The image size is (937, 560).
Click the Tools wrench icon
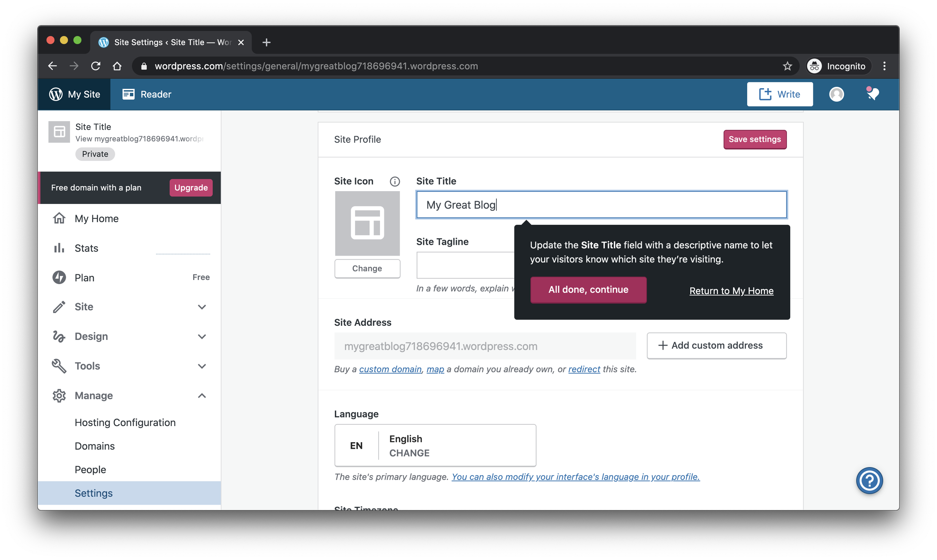[x=59, y=366]
